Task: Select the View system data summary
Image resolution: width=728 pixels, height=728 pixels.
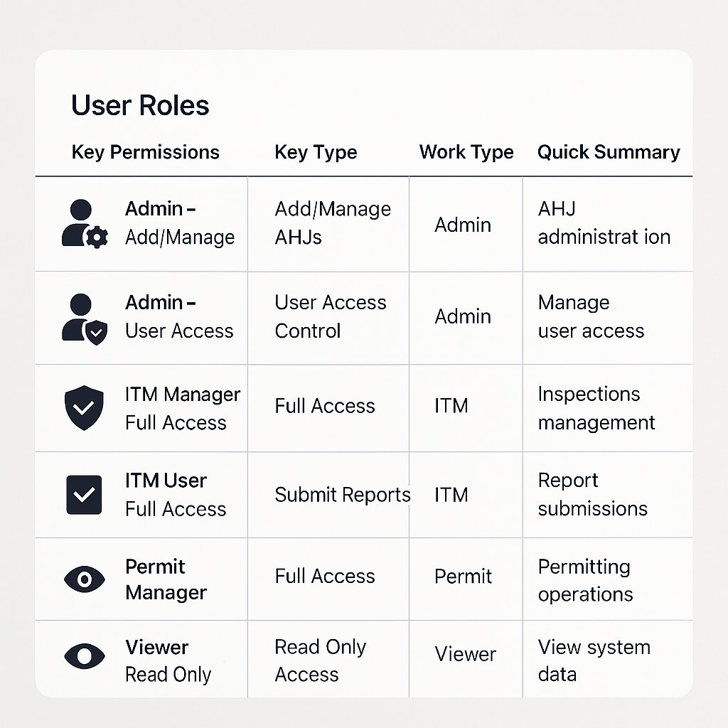Action: 594,660
